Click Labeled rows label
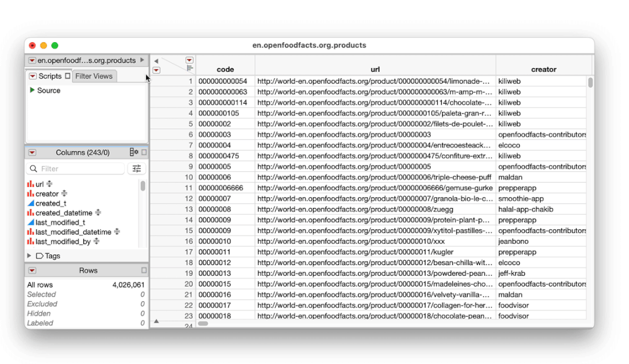The image size is (629, 364). click(x=40, y=323)
